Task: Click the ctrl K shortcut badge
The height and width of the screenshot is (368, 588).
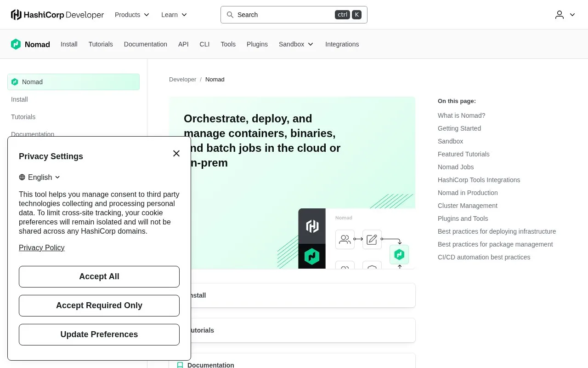Action: click(x=348, y=15)
